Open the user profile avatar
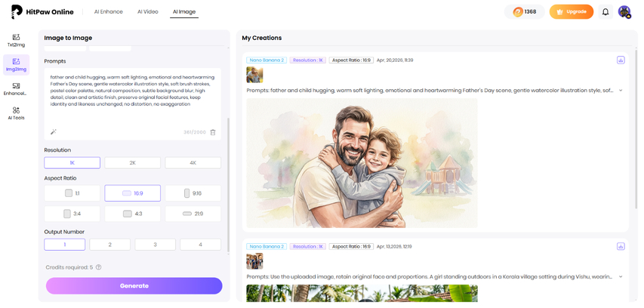The image size is (644, 308). (624, 12)
